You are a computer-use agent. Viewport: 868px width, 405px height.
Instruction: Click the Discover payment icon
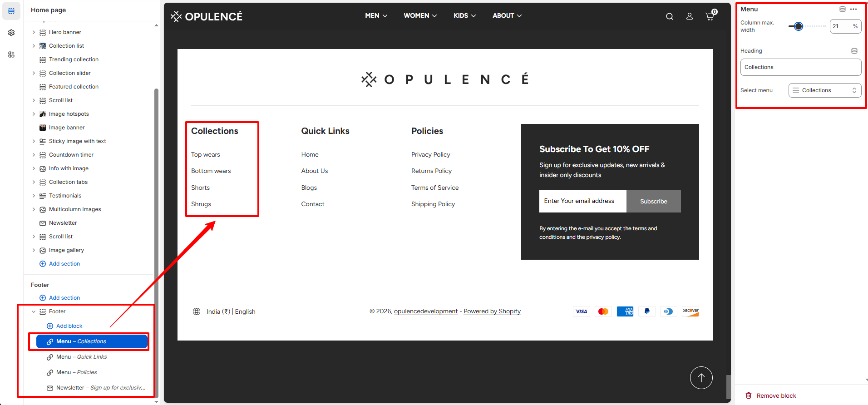pos(690,311)
